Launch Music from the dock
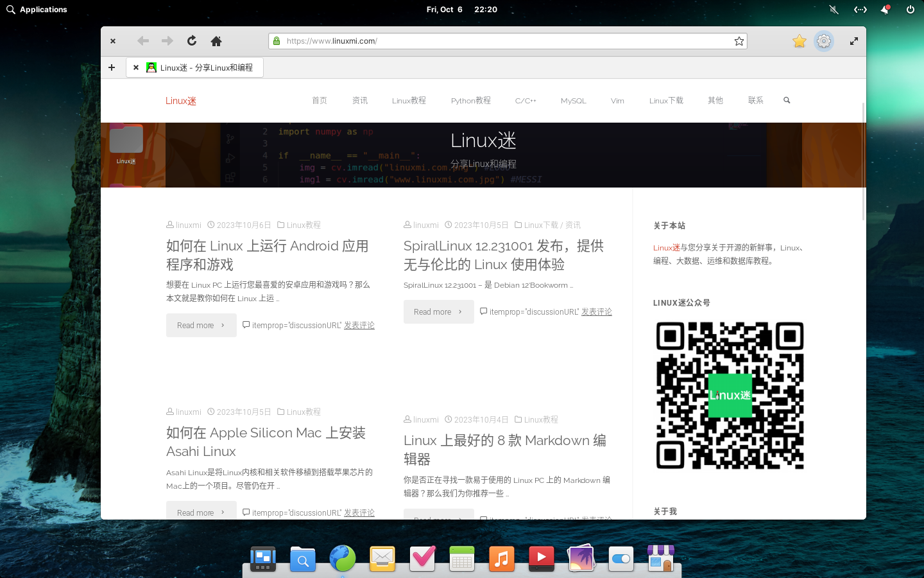The width and height of the screenshot is (924, 578). pyautogui.click(x=502, y=559)
